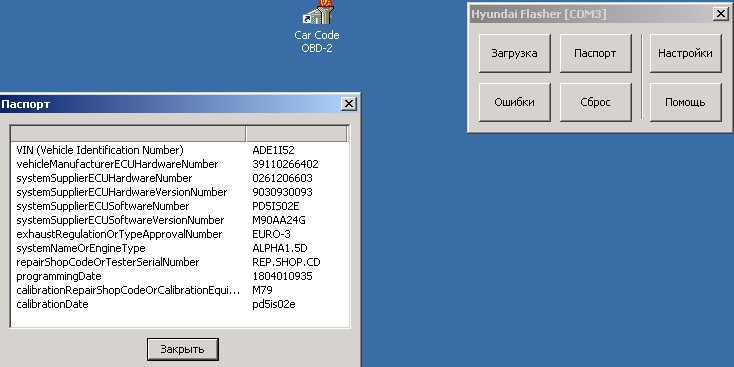Click the value 9030930093
The height and width of the screenshot is (367, 734).
(282, 192)
